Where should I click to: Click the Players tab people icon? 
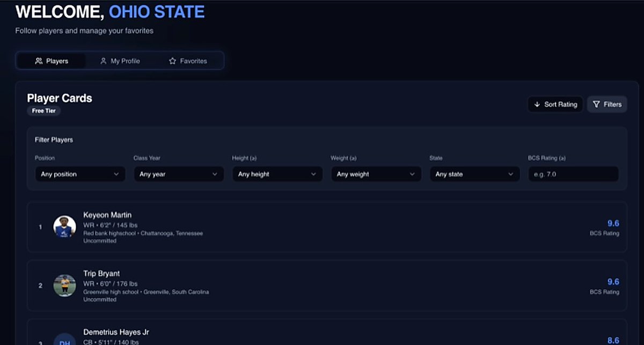click(39, 61)
